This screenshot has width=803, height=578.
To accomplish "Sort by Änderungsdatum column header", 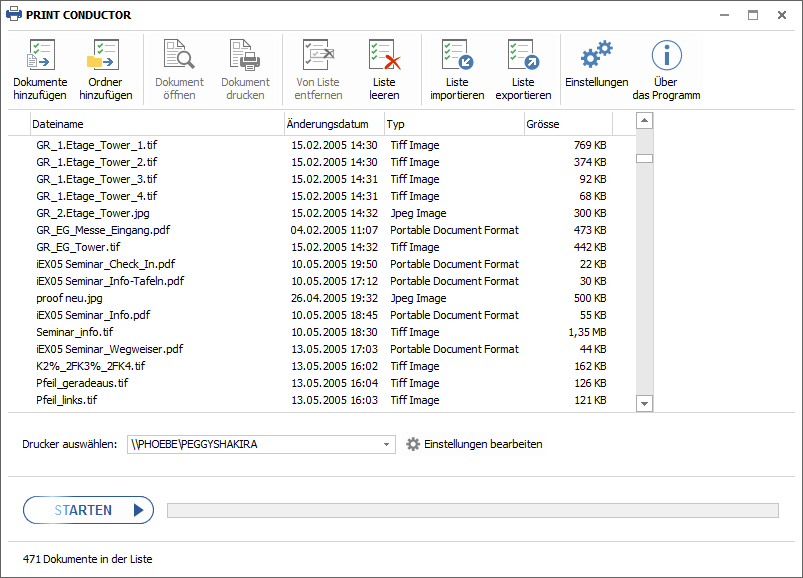I will (334, 124).
